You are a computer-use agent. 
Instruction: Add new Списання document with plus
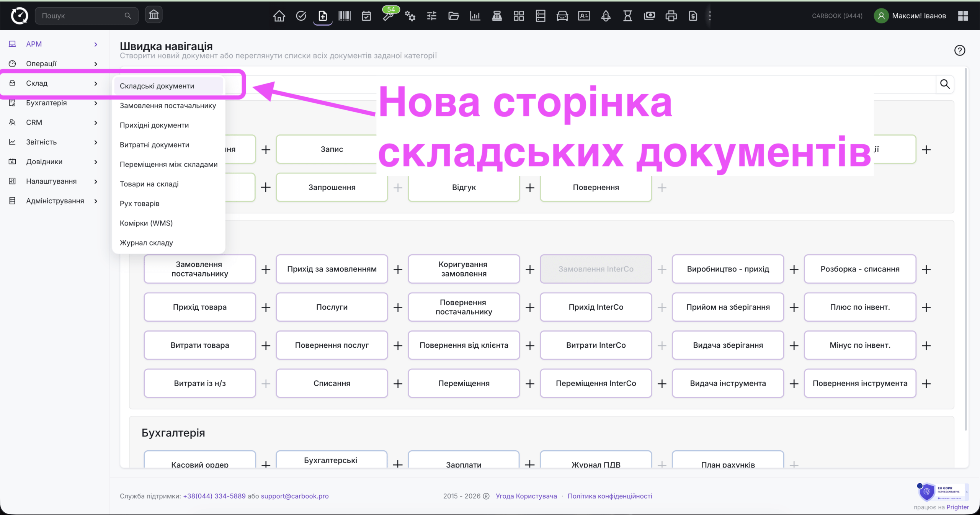[x=398, y=384]
